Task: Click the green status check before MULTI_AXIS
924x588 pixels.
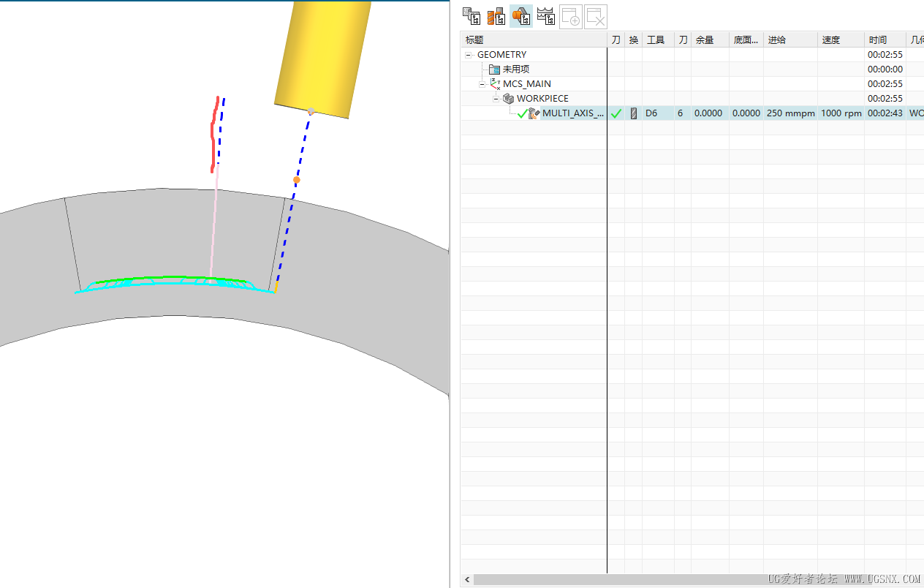Action: pyautogui.click(x=522, y=113)
